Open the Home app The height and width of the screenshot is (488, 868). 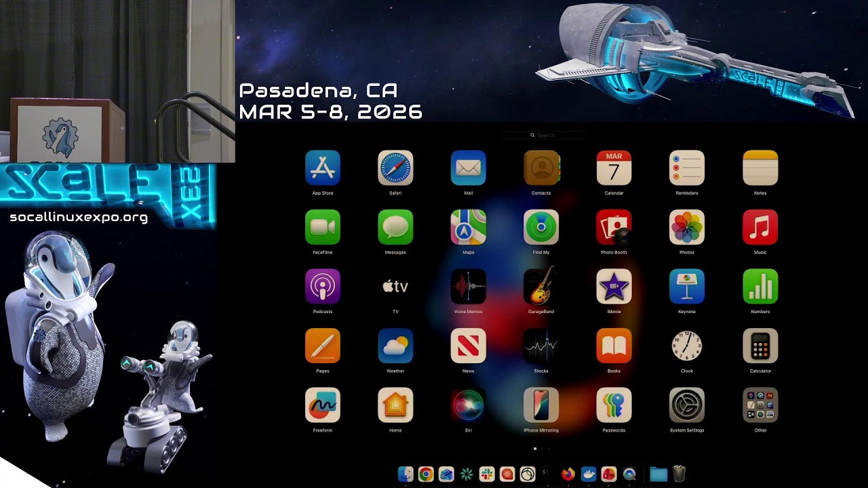click(395, 405)
